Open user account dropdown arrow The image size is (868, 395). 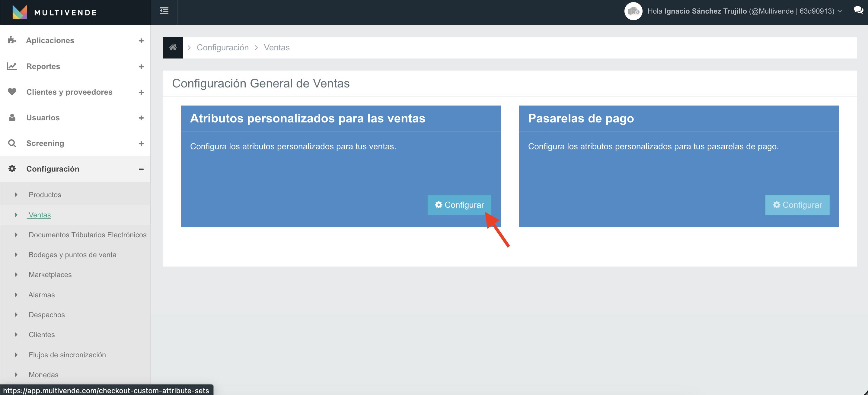[840, 11]
